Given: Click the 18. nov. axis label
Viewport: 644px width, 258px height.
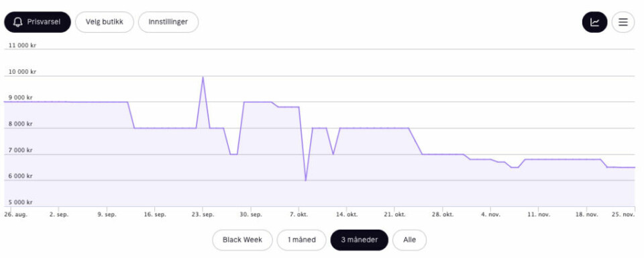Looking at the screenshot, I should [x=586, y=215].
